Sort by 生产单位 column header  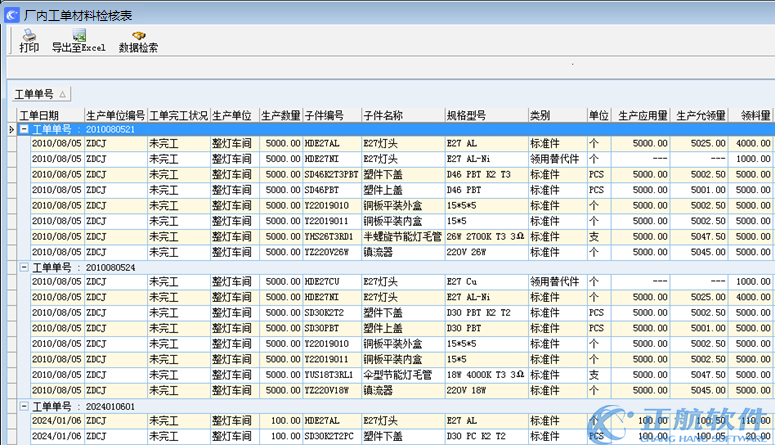(235, 116)
